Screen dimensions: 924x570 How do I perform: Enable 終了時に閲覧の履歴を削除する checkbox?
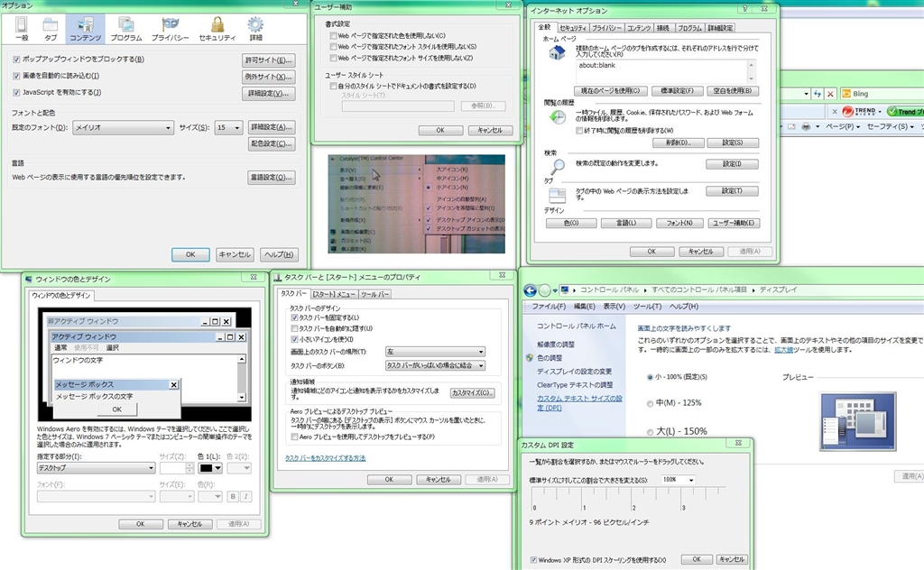pos(554,130)
